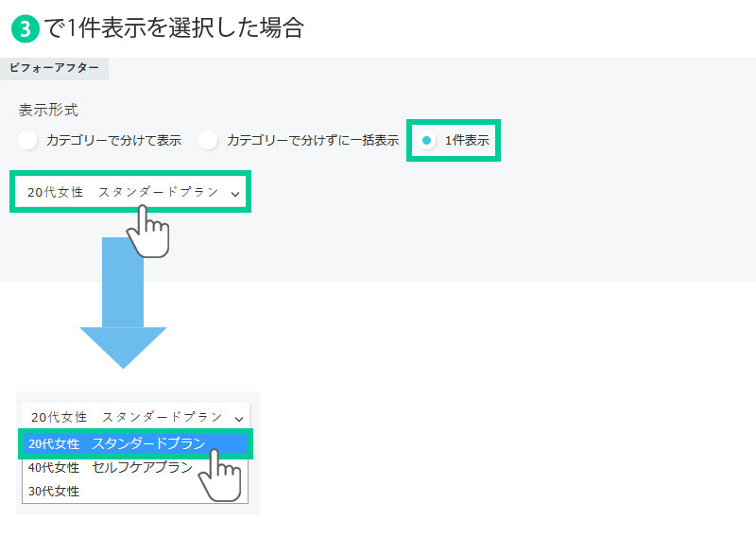Click the large blue downward arrow
The width and height of the screenshot is (756, 537).
(x=123, y=303)
